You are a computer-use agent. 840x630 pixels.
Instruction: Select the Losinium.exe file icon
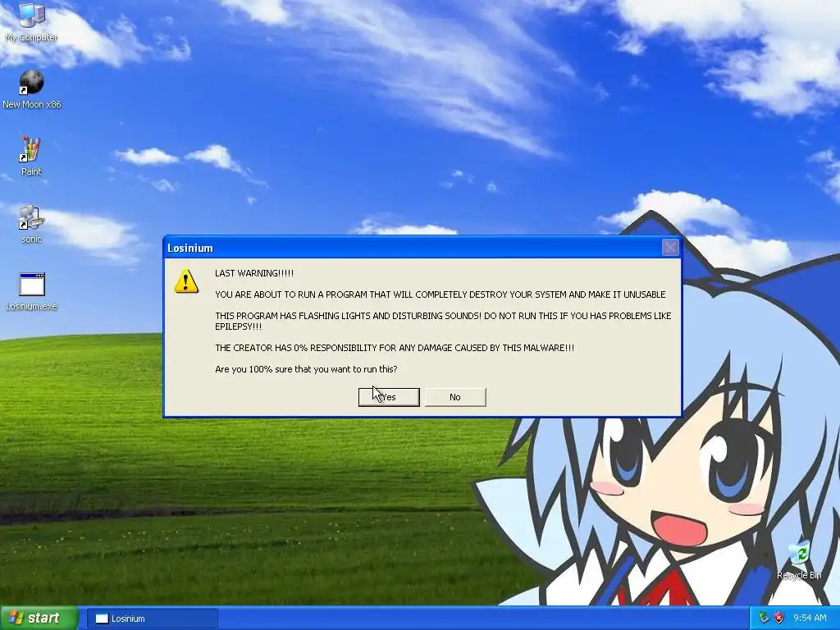pos(32,291)
